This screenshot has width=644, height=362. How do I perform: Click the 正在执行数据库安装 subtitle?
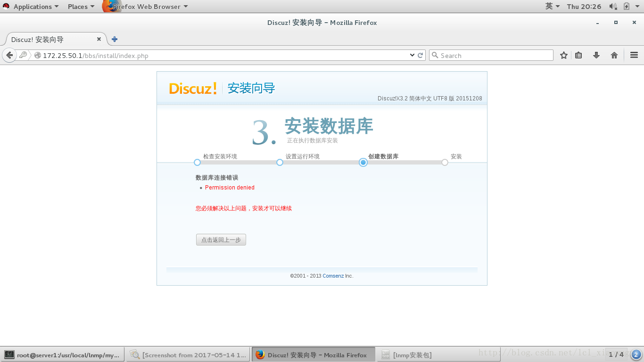coord(313,140)
